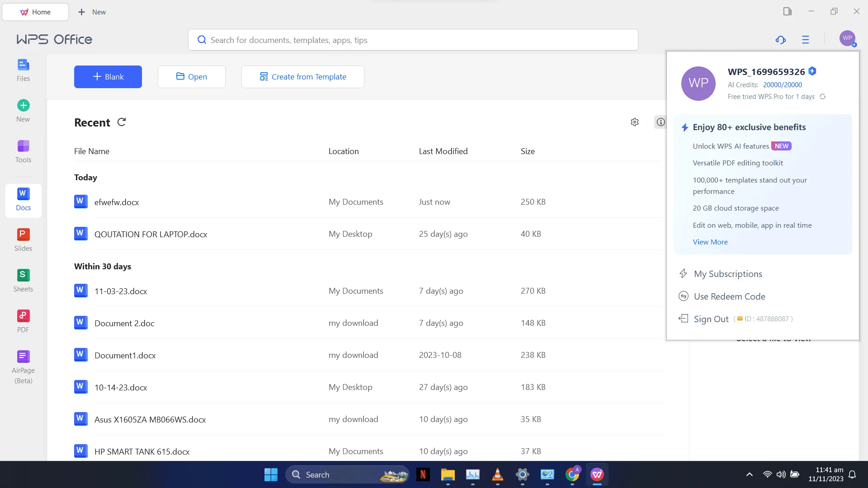Open AirPage (Beta) in sidebar
This screenshot has height=488, width=868.
[x=23, y=367]
